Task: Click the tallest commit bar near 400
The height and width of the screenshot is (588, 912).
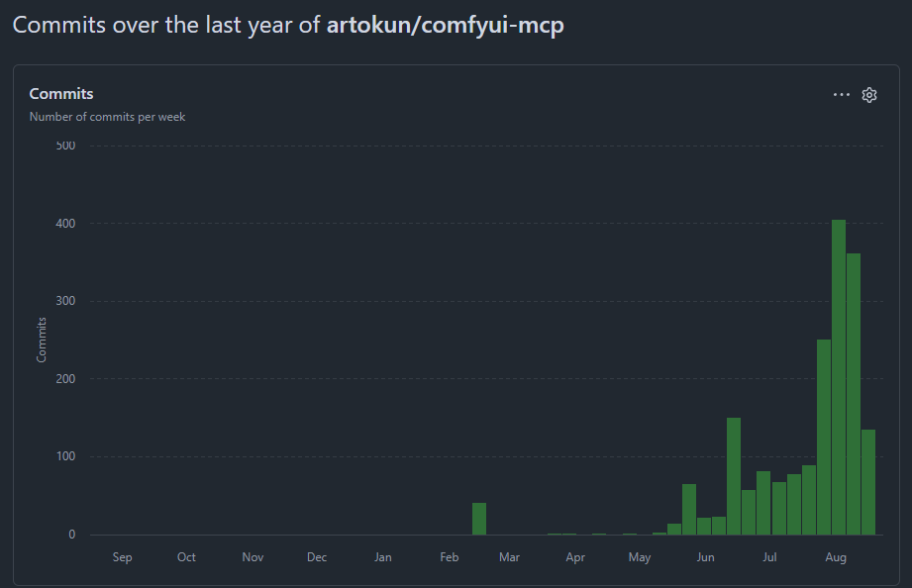Action: point(838,377)
